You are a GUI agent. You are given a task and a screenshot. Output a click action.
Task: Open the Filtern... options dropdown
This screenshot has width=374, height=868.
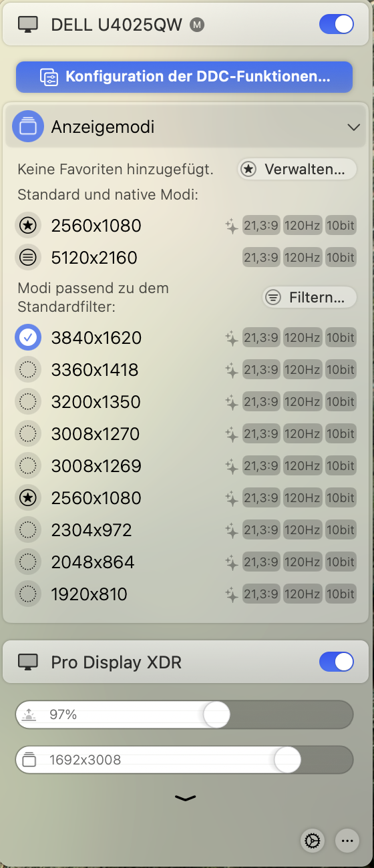point(309,298)
